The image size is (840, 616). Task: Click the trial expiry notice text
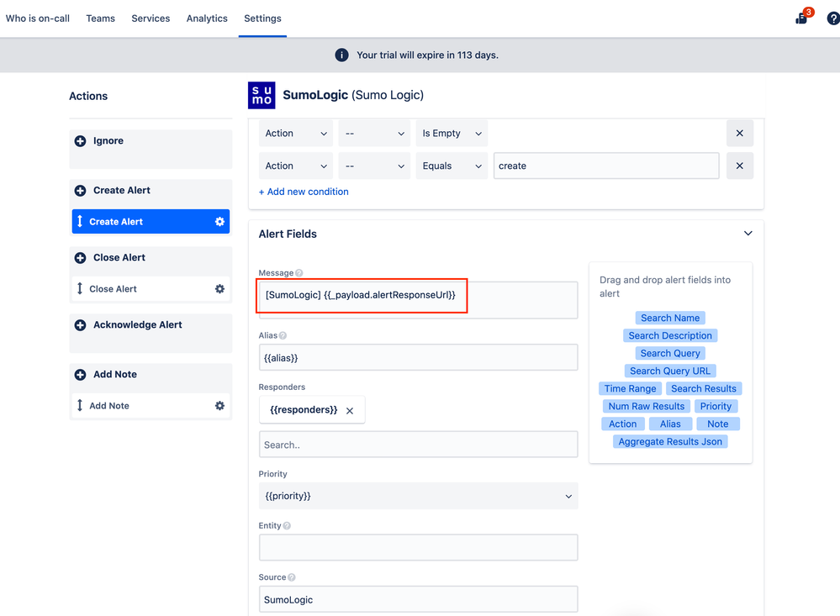[x=427, y=55]
